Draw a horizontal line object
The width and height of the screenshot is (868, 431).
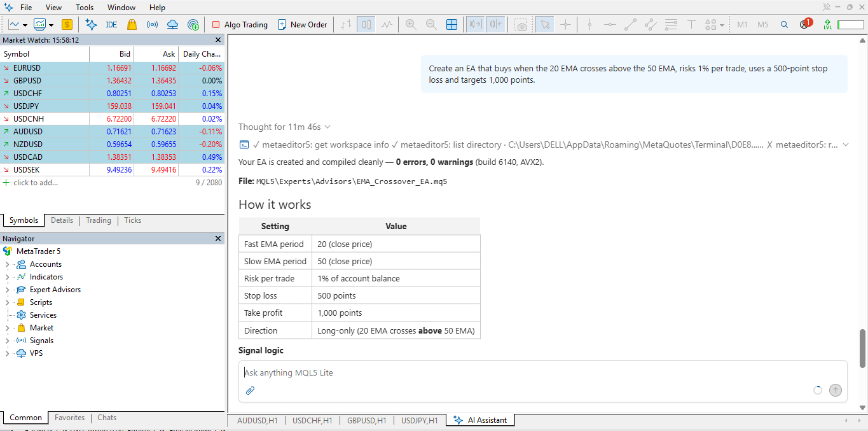[610, 25]
